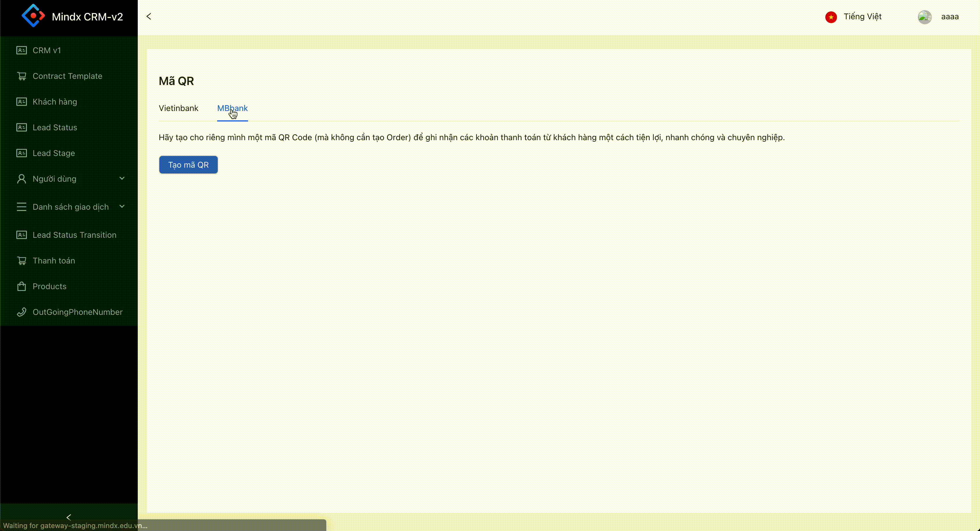Click the Vietnam flag language icon
The width and height of the screenshot is (980, 531).
pos(831,17)
